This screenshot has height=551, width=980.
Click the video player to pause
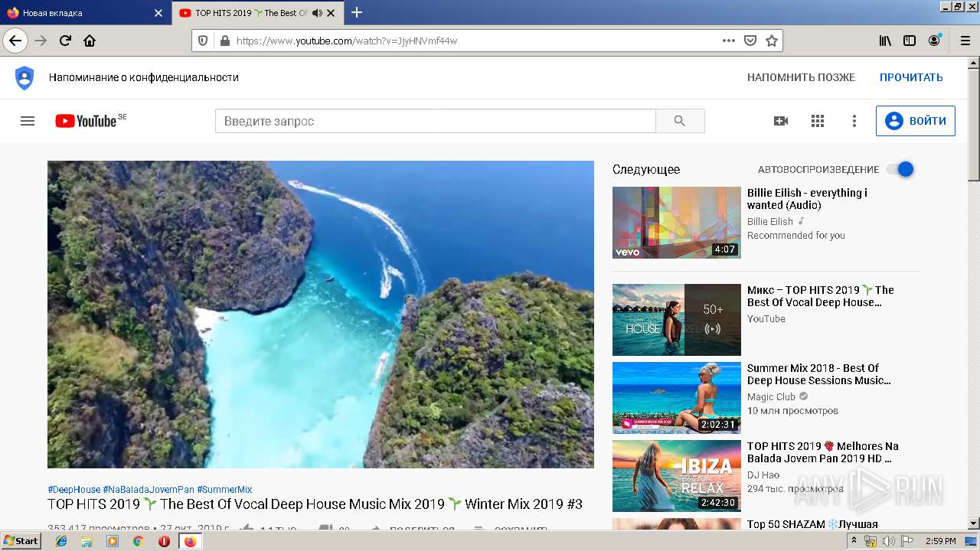[x=321, y=314]
